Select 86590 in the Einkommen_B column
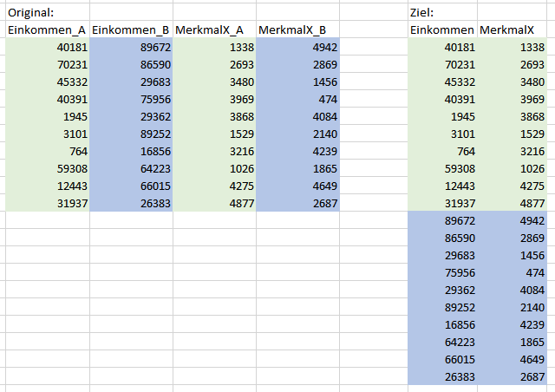The image size is (555, 392). click(x=131, y=64)
